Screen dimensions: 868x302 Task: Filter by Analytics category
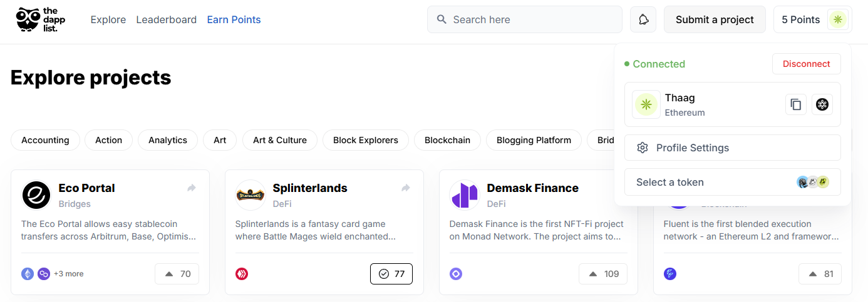(x=168, y=140)
